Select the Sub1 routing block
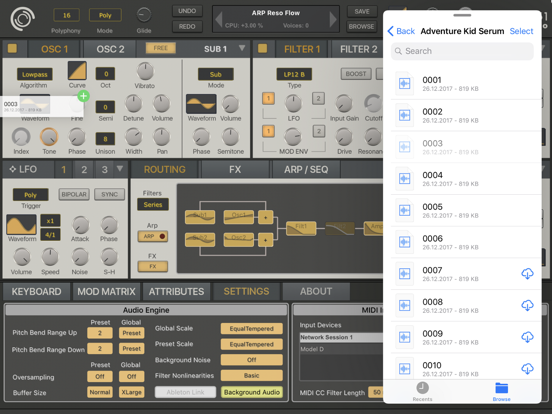Viewport: 552px width, 414px height. click(x=200, y=217)
